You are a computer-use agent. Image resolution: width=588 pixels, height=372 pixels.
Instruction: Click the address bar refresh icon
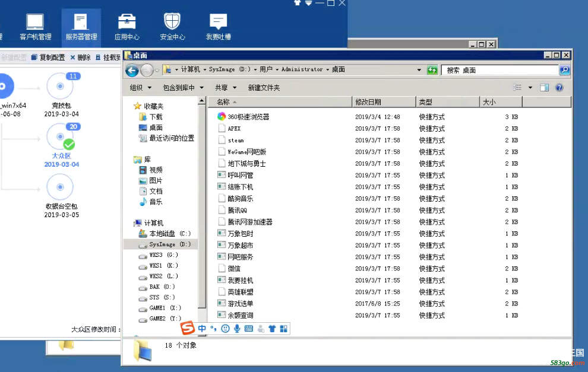point(432,69)
